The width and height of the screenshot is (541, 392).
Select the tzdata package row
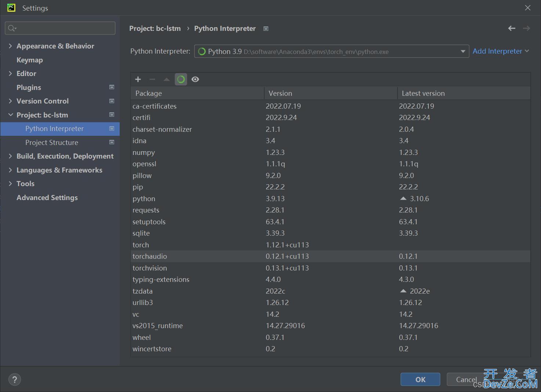click(x=331, y=291)
